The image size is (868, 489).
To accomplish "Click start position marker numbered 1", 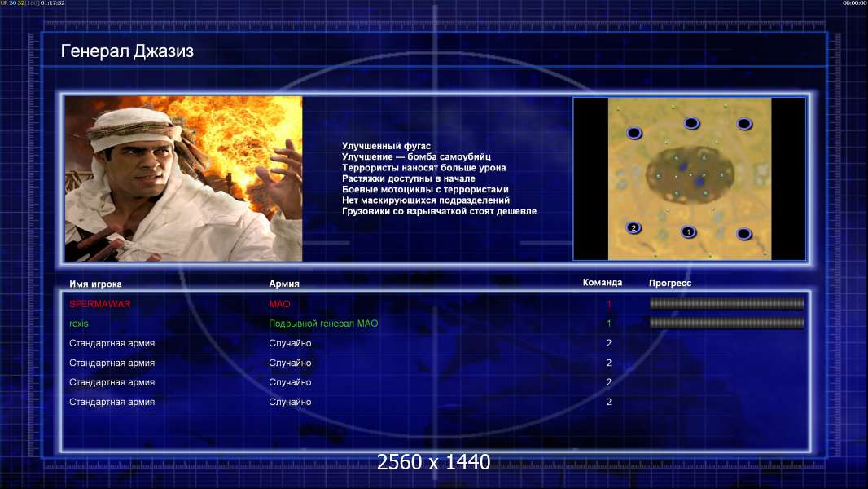I will pyautogui.click(x=688, y=231).
